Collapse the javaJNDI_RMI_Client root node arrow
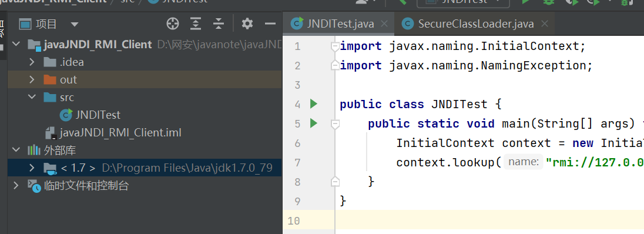 [16, 45]
